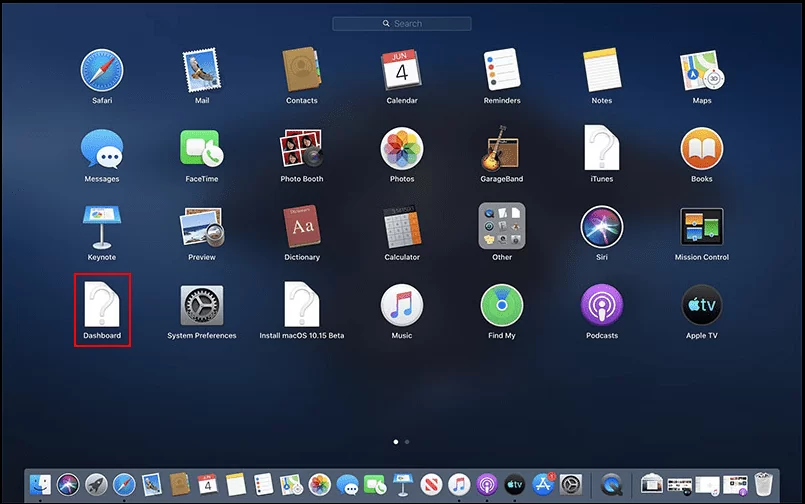Open System Preferences in Launchpad

pos(201,305)
